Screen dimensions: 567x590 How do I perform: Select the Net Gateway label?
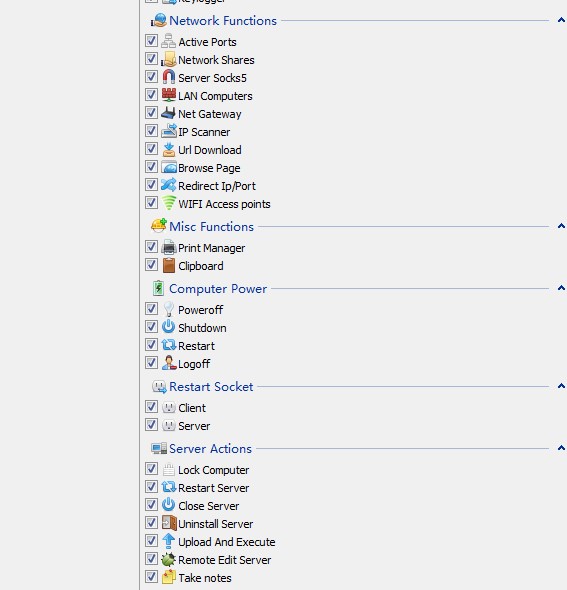[x=210, y=114]
